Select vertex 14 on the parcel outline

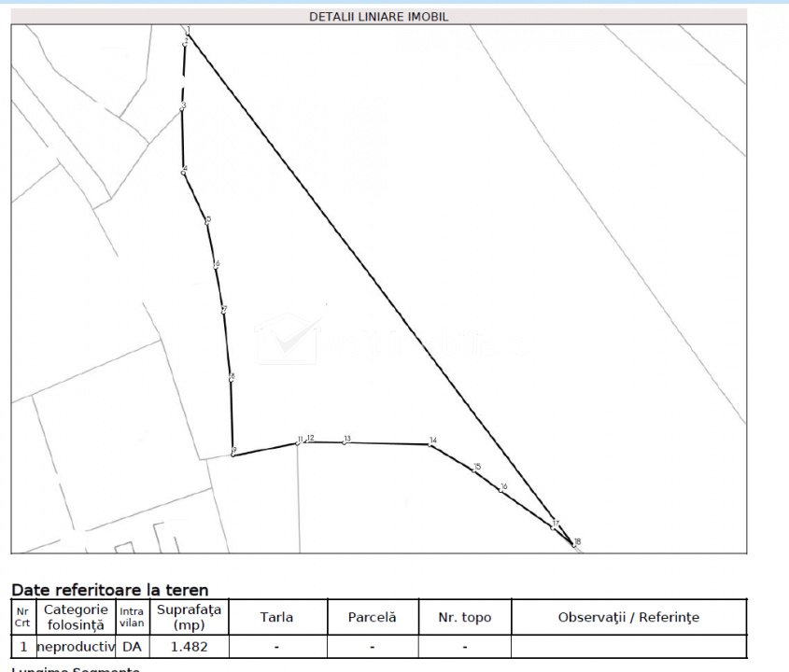430,443
